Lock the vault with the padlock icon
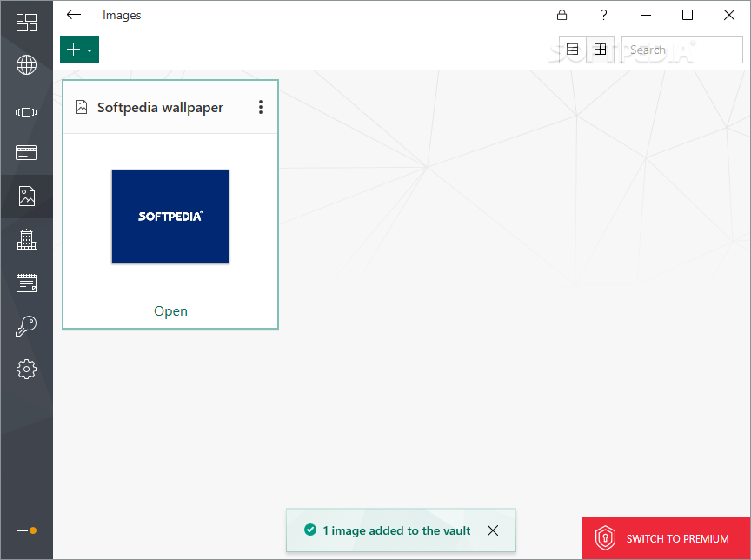Image resolution: width=751 pixels, height=560 pixels. tap(562, 15)
